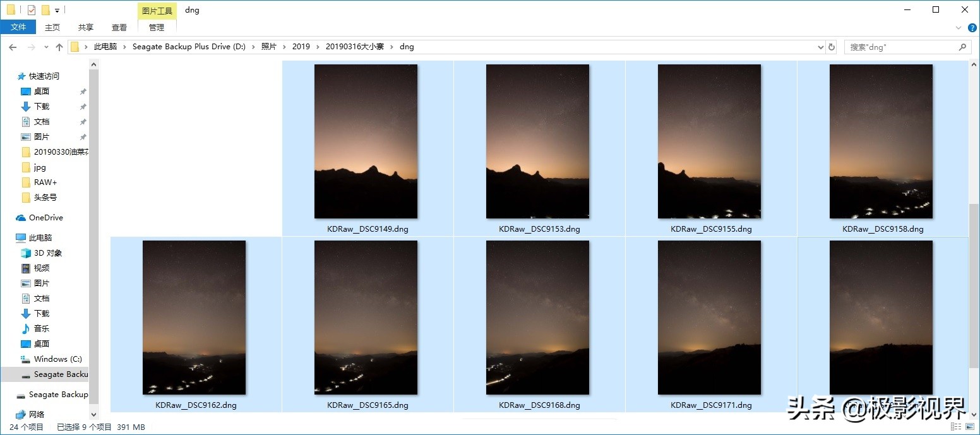Expand the chevron after 2019 in address bar
Viewport: 980px width, 435px height.
(x=318, y=47)
